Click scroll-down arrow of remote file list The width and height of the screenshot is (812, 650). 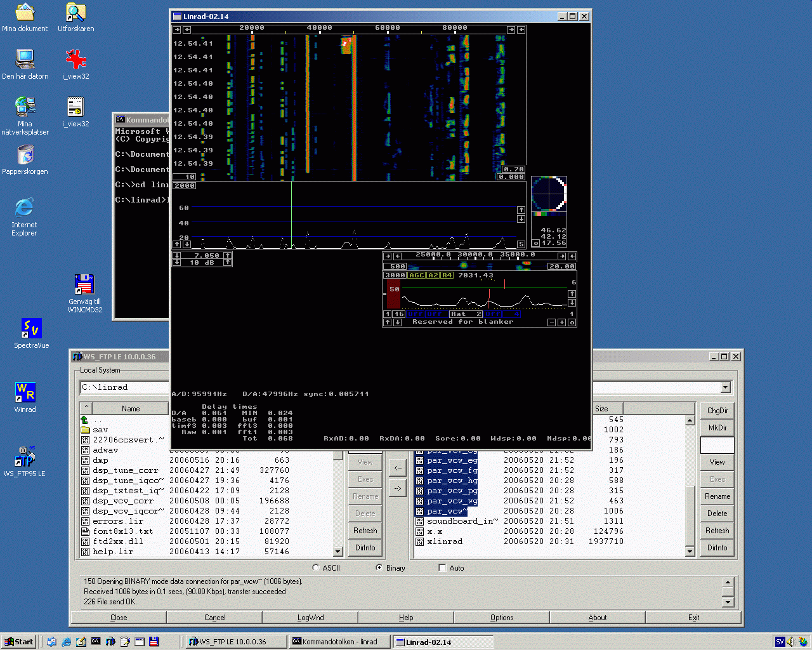(x=690, y=552)
